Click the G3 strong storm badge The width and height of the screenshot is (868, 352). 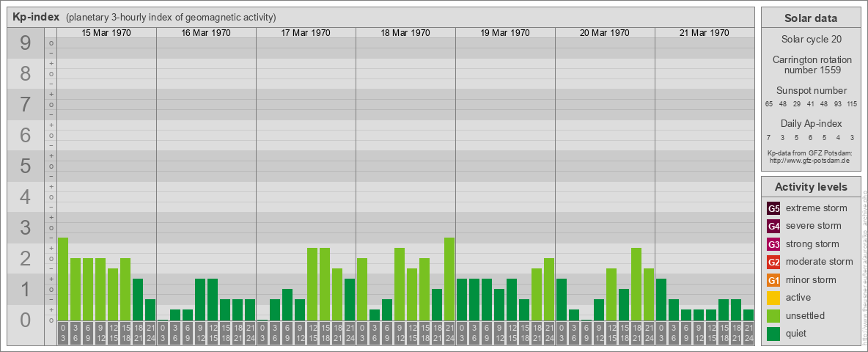pyautogui.click(x=774, y=244)
